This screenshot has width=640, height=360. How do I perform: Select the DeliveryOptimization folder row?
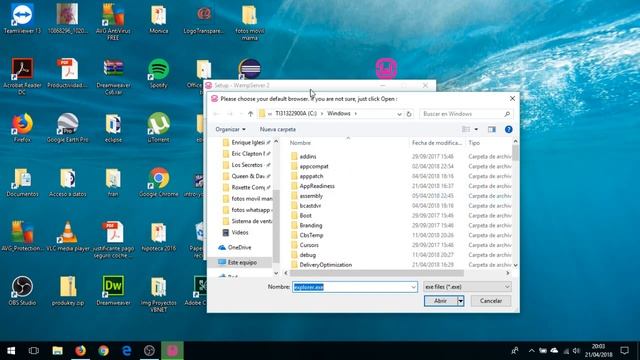click(x=325, y=264)
